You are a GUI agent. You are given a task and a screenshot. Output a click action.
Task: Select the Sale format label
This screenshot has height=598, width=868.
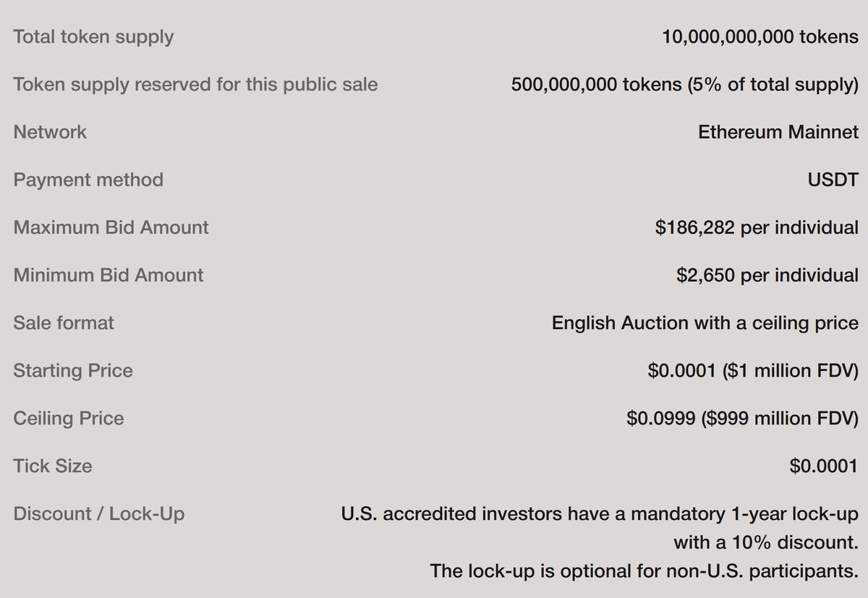click(x=64, y=323)
